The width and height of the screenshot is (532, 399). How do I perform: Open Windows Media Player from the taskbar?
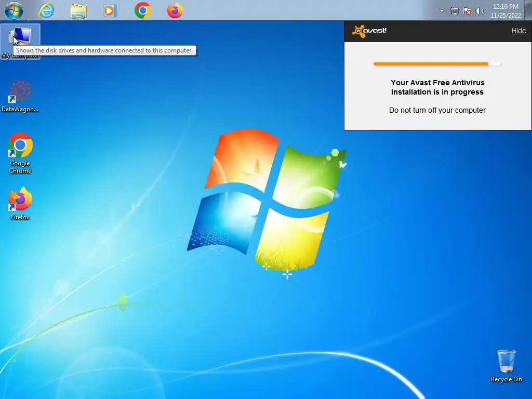point(110,11)
